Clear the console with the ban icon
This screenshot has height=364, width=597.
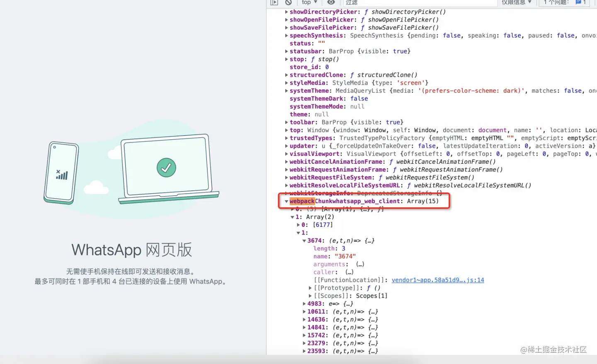(x=288, y=2)
